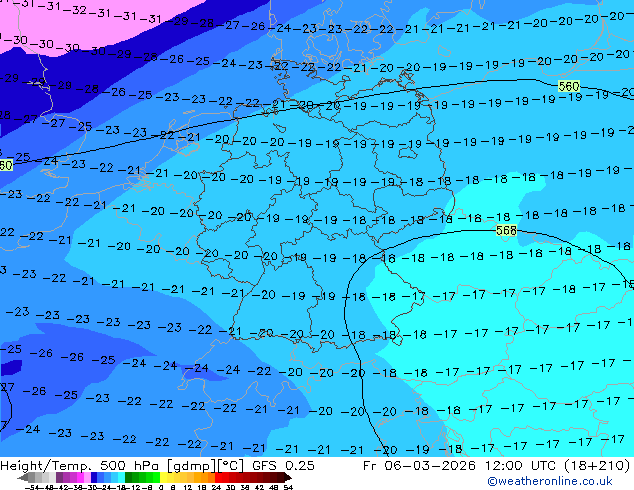Open the weatheronline.co.uk copyright link
This screenshot has width=634, height=490.
[550, 481]
